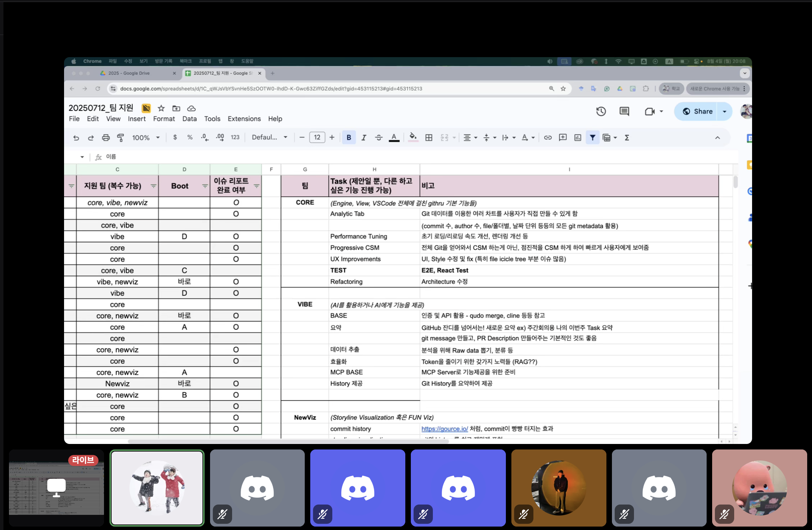Viewport: 812px width, 530px height.
Task: Open the horizontal align dropdown
Action: pos(470,138)
